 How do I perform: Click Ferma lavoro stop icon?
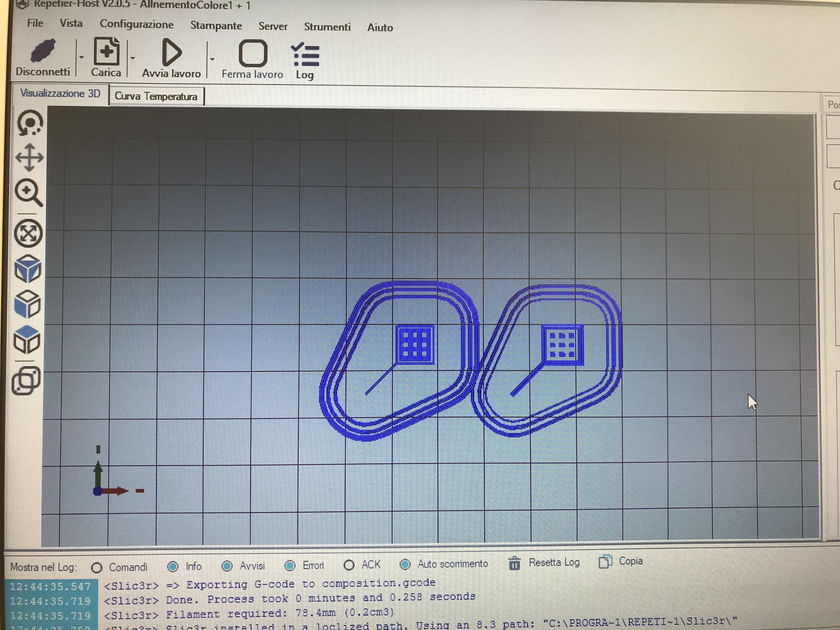tap(252, 54)
